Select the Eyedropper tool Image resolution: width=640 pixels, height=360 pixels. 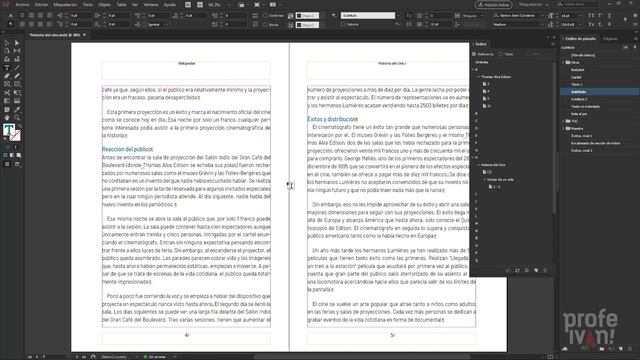pyautogui.click(x=17, y=109)
